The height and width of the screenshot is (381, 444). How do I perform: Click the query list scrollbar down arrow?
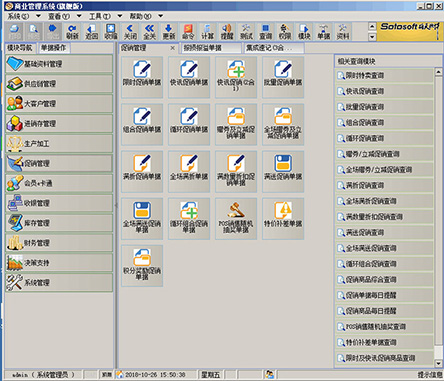(438, 363)
